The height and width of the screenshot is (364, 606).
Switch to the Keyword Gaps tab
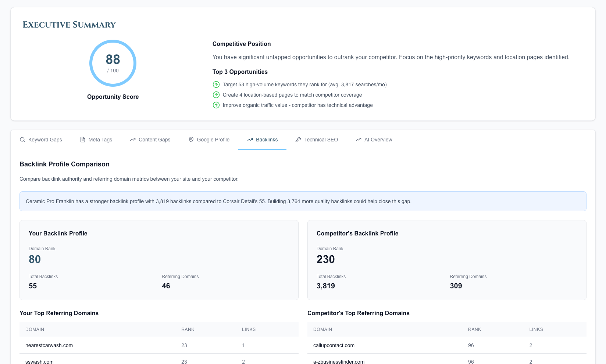[x=41, y=140]
